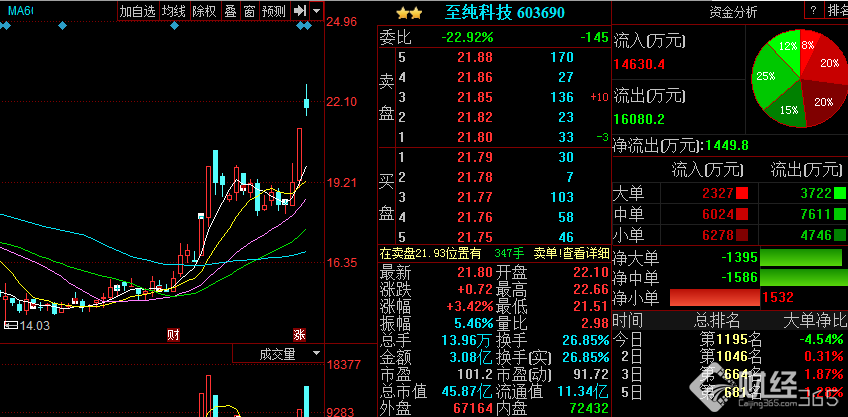Click the question mark help button
848x417 pixels.
click(813, 9)
